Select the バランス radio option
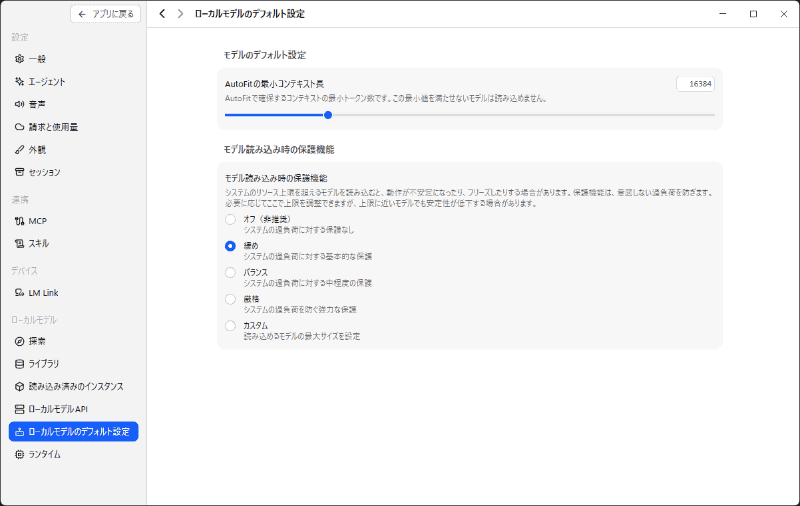800x506 pixels. [231, 272]
